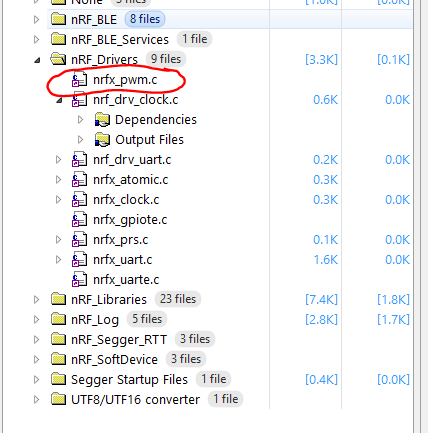Expand the nRF_Libraries folder
This screenshot has width=428, height=433.
36,300
